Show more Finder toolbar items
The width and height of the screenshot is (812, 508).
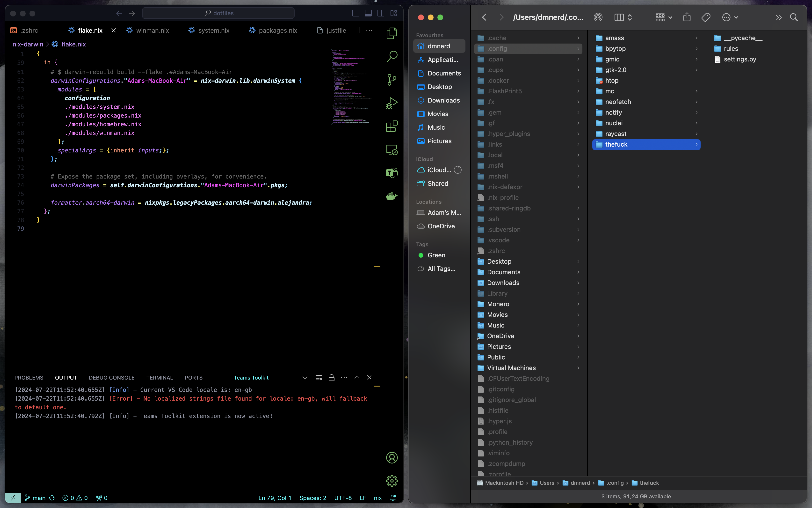pyautogui.click(x=778, y=17)
